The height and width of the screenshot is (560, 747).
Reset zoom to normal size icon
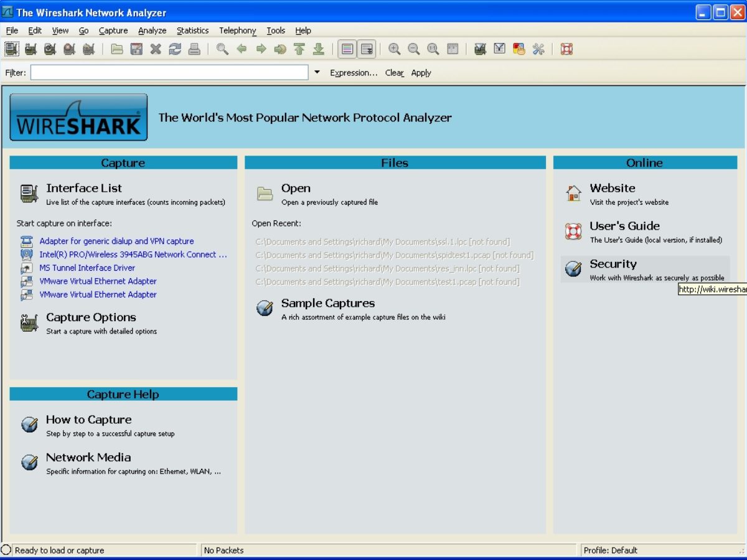coord(433,49)
